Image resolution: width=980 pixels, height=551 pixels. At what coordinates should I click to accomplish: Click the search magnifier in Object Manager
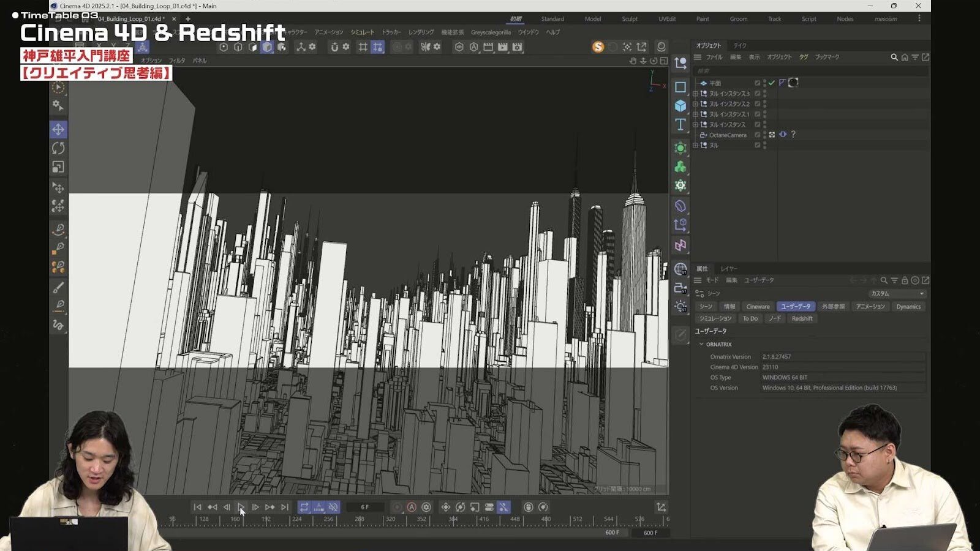(x=894, y=56)
